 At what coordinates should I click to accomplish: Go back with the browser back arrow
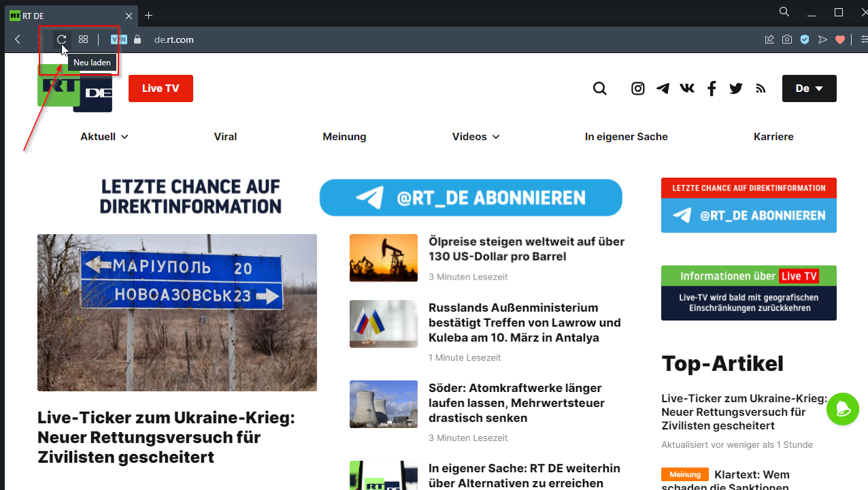coord(18,39)
